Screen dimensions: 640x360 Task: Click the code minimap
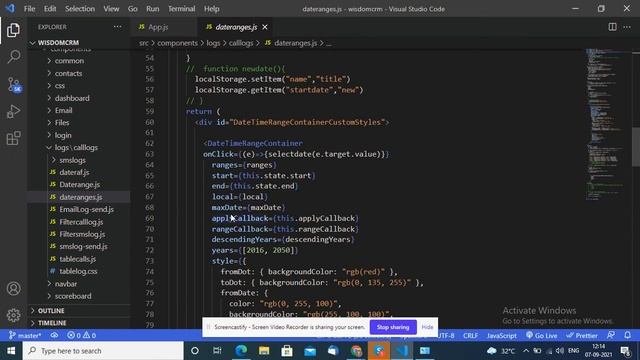(x=607, y=124)
